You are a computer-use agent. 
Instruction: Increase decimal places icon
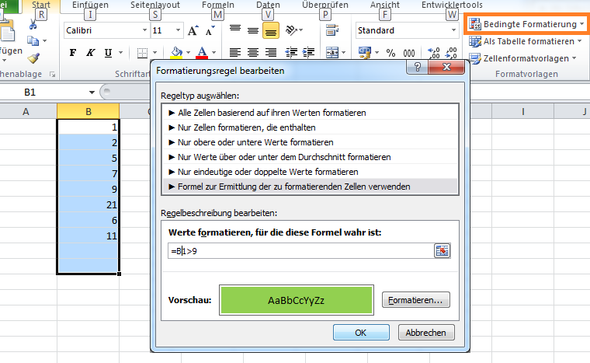pyautogui.click(x=433, y=53)
